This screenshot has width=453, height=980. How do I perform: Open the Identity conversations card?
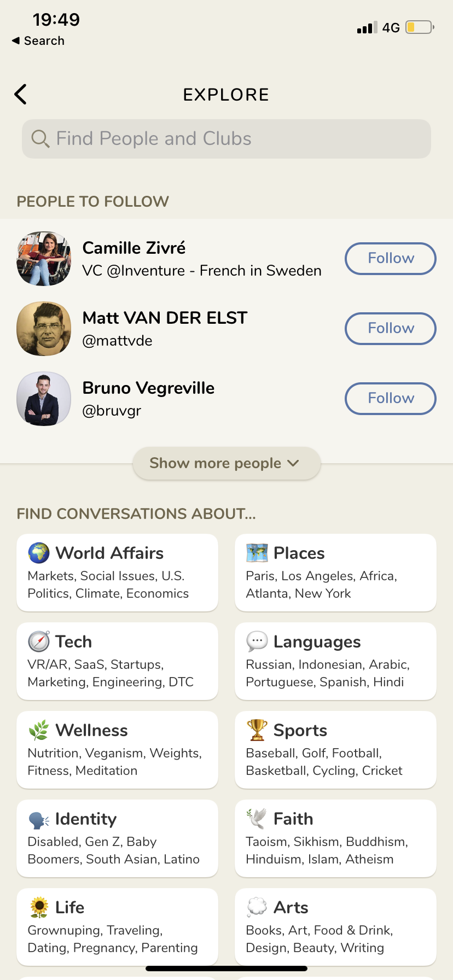coord(117,838)
